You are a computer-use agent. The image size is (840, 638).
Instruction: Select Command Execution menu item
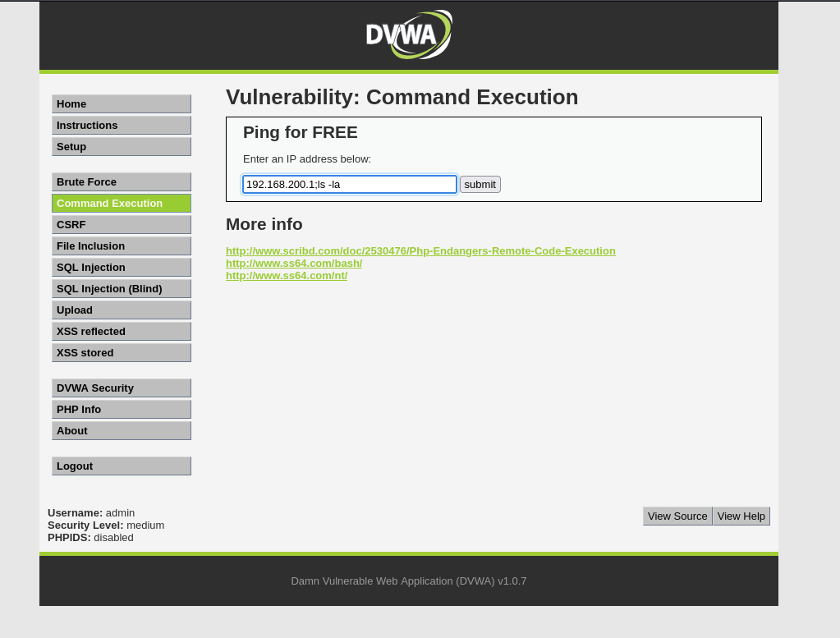(122, 204)
